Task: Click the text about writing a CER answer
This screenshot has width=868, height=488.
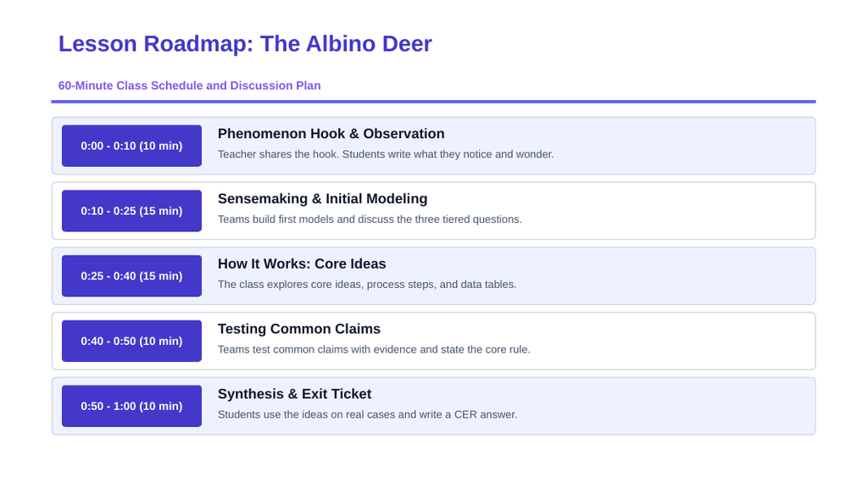Action: coord(368,414)
